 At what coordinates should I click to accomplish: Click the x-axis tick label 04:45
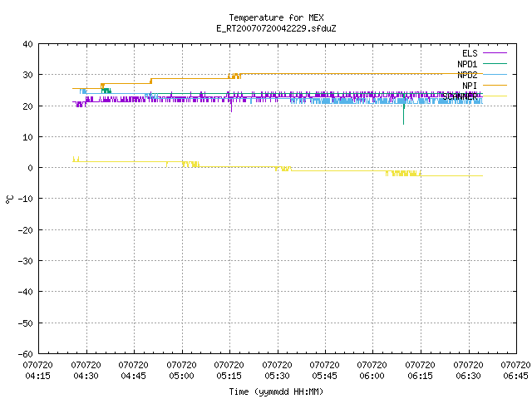pyautogui.click(x=134, y=377)
